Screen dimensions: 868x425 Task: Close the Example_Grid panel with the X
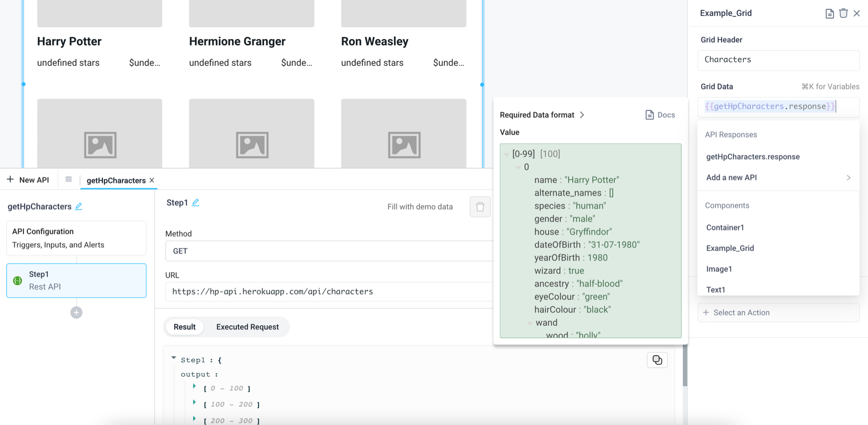pyautogui.click(x=858, y=13)
